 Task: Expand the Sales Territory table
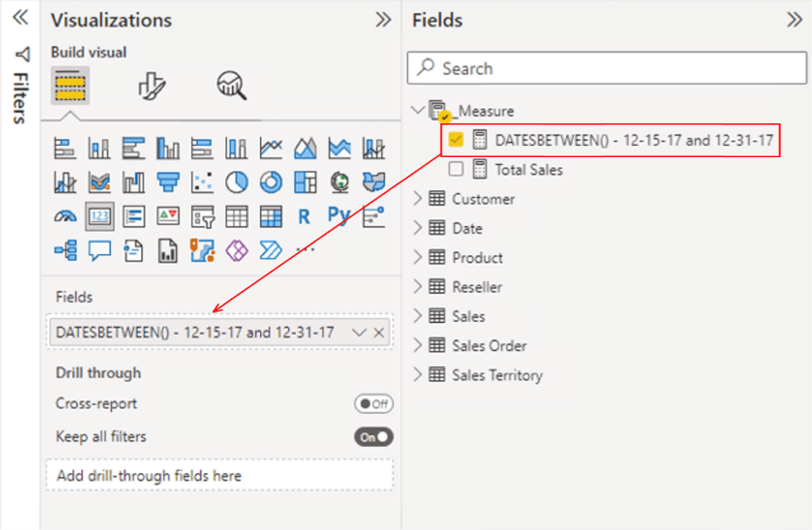coord(419,376)
